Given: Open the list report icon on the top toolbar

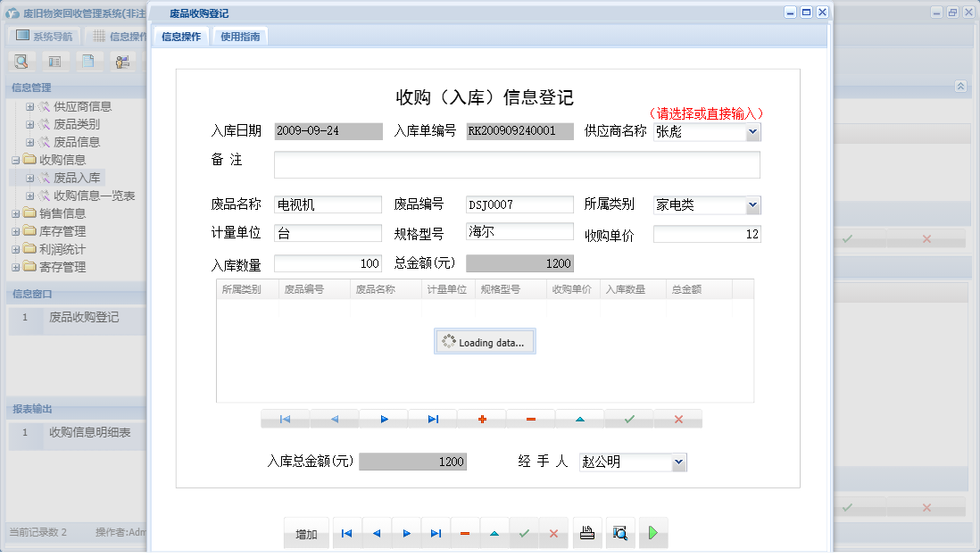Looking at the screenshot, I should 54,61.
